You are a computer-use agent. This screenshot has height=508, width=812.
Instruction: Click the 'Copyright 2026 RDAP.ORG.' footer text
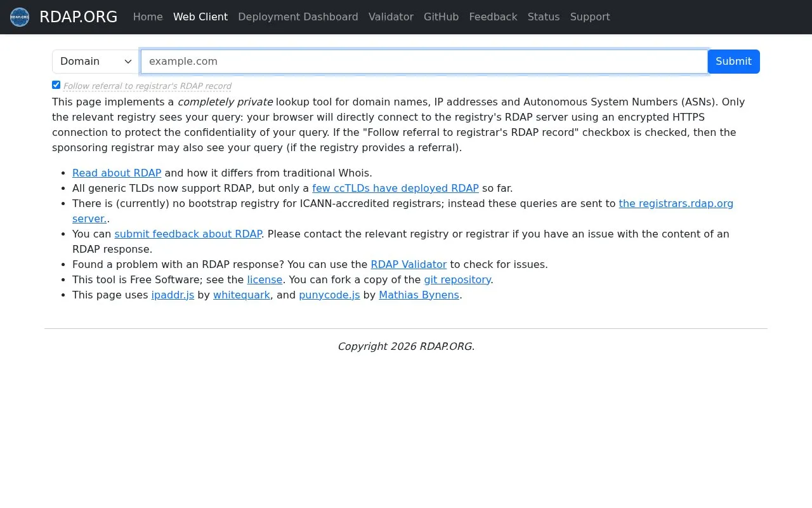point(406,346)
